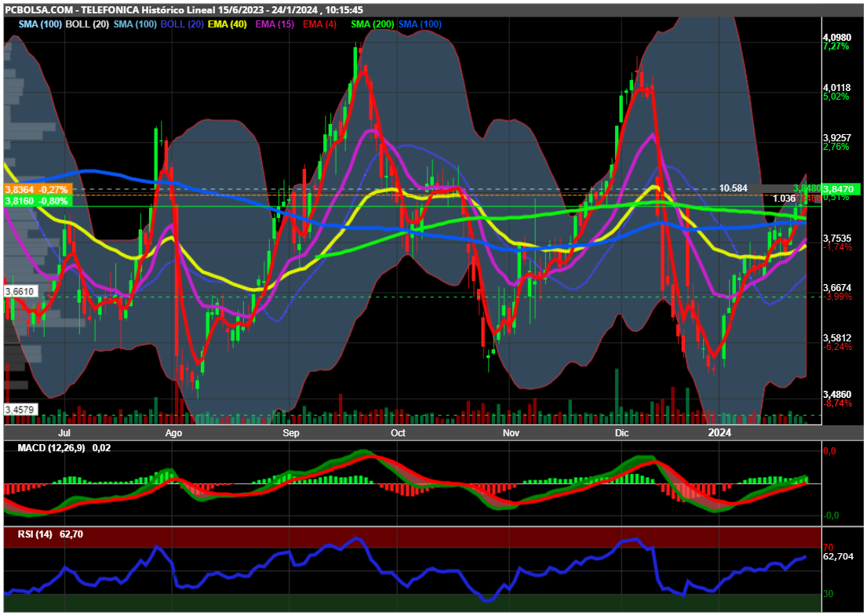Select the Sep month label
Screen dimensions: 867x616
click(291, 432)
